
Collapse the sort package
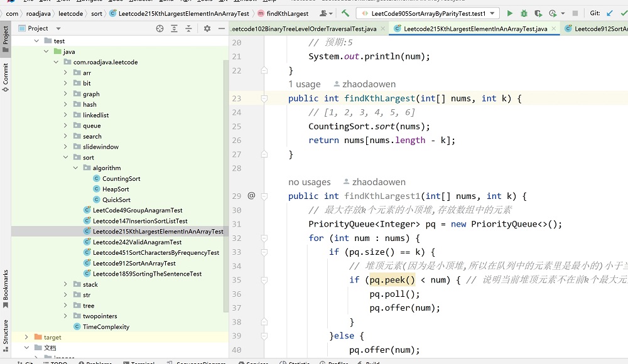[66, 158]
